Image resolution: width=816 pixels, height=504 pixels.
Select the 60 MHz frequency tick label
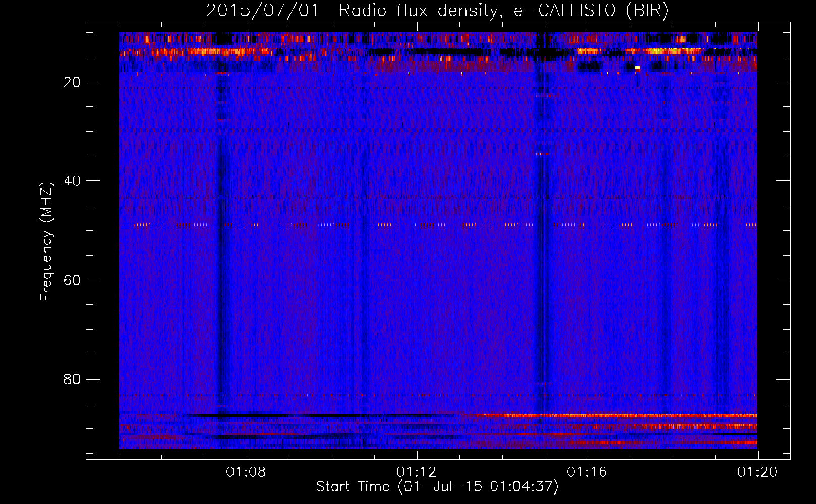pyautogui.click(x=73, y=280)
